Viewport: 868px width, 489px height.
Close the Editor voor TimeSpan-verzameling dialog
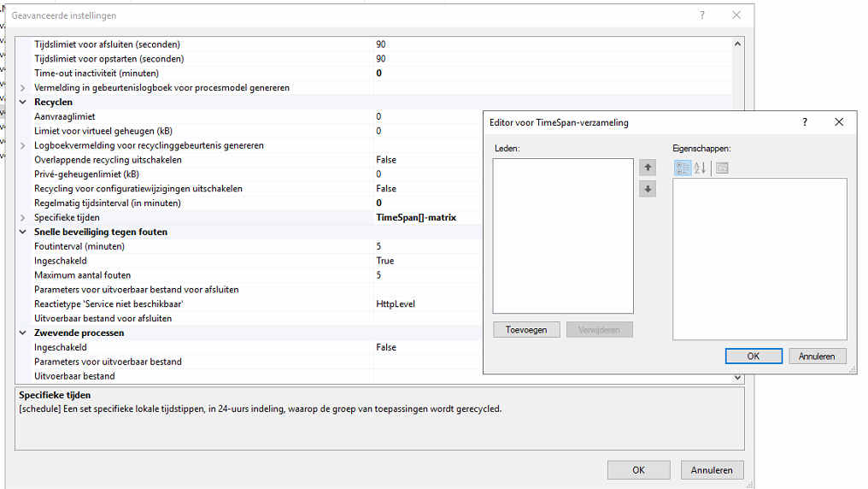click(839, 122)
